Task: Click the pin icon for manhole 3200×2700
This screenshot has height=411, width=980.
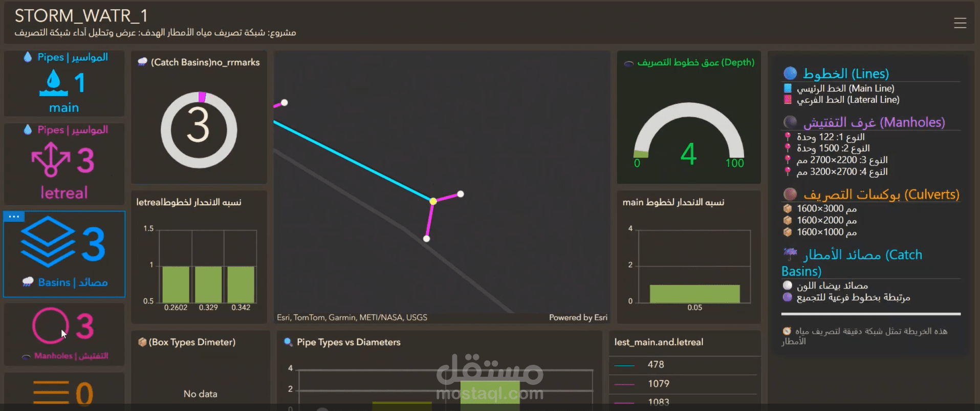Action: click(x=788, y=171)
